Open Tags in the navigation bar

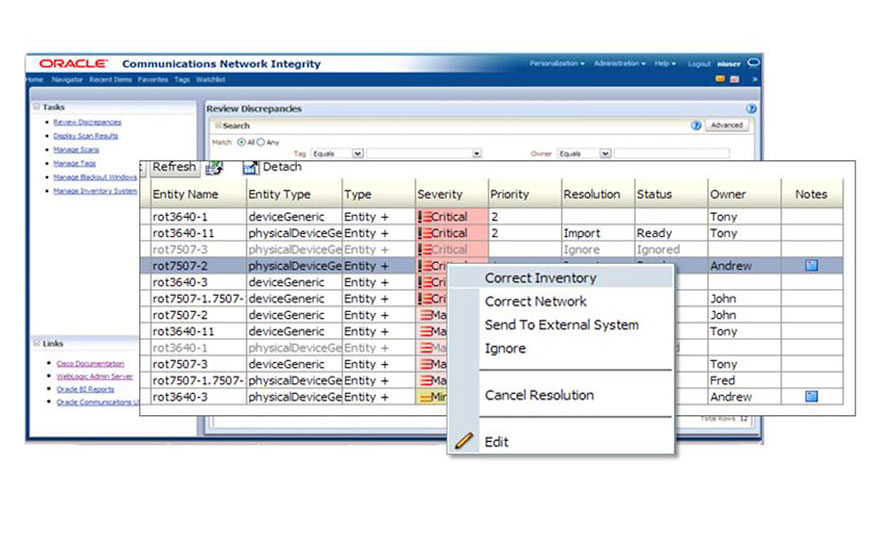click(182, 80)
